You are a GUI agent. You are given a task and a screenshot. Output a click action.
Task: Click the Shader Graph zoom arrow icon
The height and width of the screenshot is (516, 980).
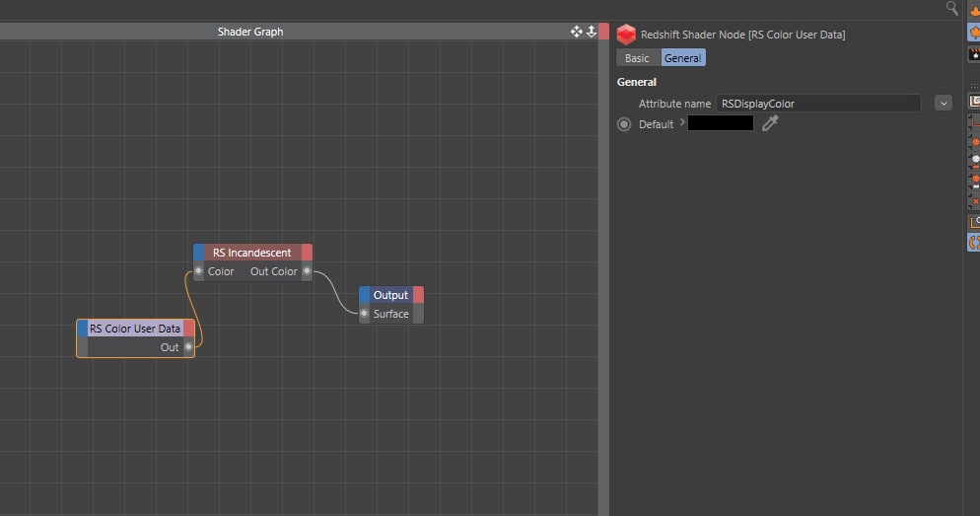click(x=592, y=32)
